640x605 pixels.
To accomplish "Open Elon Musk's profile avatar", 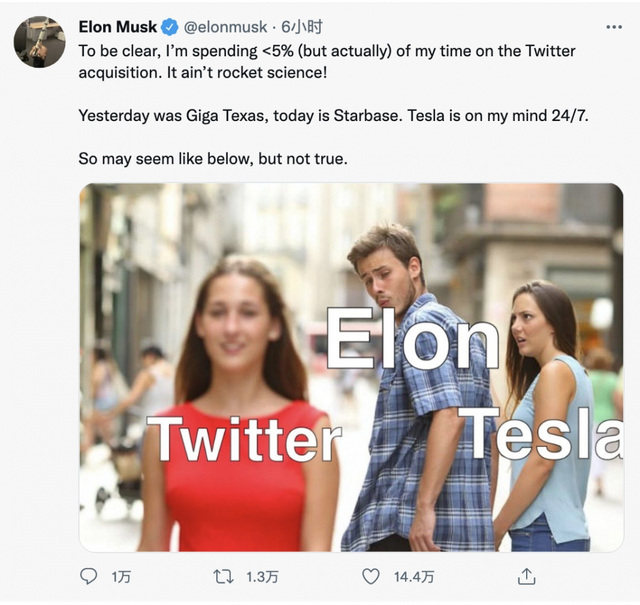I will click(39, 41).
